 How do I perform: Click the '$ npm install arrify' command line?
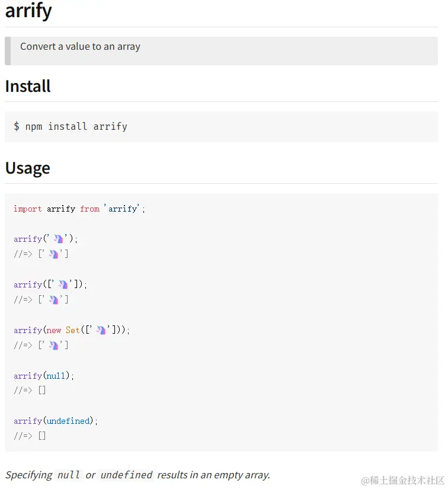click(x=71, y=126)
